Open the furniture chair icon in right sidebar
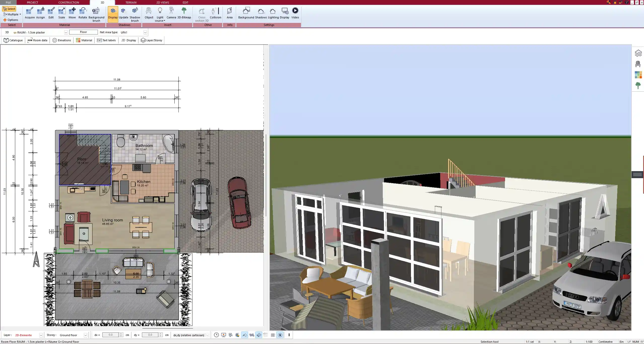Viewport: 644px width, 344px height. 638,64
